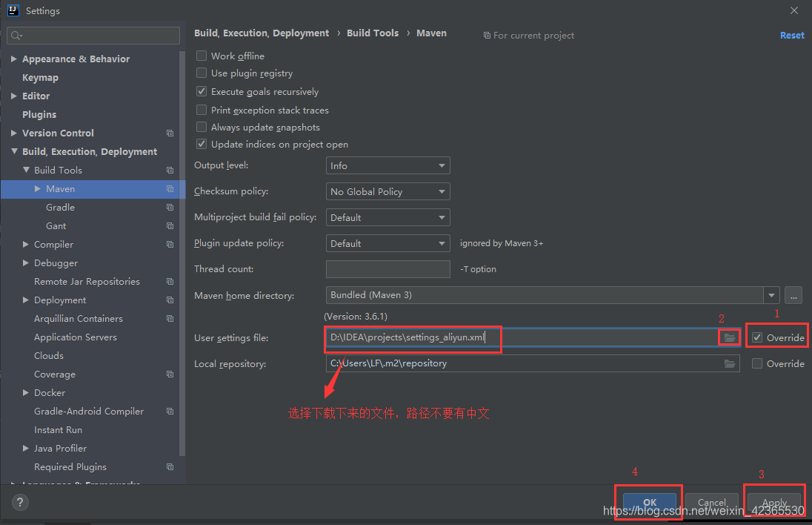Image resolution: width=812 pixels, height=525 pixels.
Task: Click project-level icon next to Gradle
Action: (x=170, y=208)
